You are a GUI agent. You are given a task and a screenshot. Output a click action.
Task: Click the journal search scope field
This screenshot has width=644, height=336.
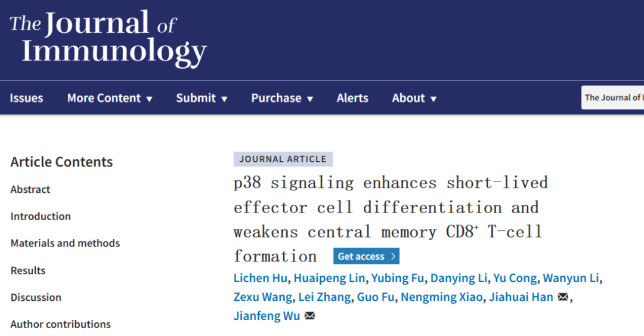point(613,98)
